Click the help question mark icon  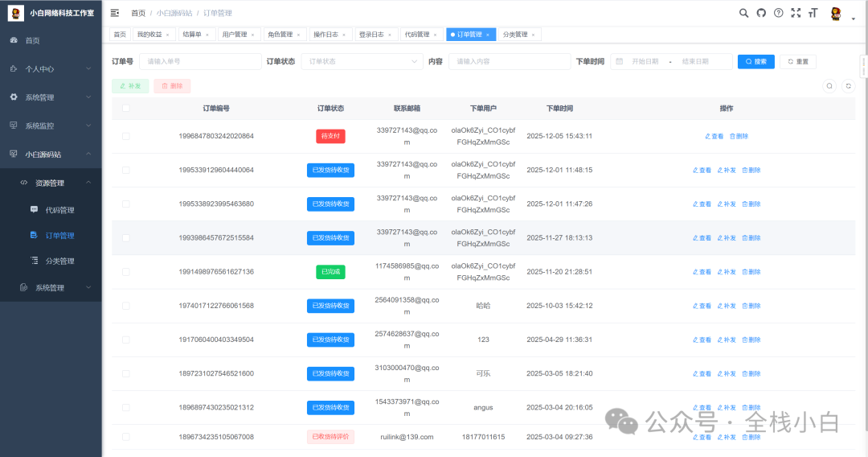pyautogui.click(x=778, y=13)
